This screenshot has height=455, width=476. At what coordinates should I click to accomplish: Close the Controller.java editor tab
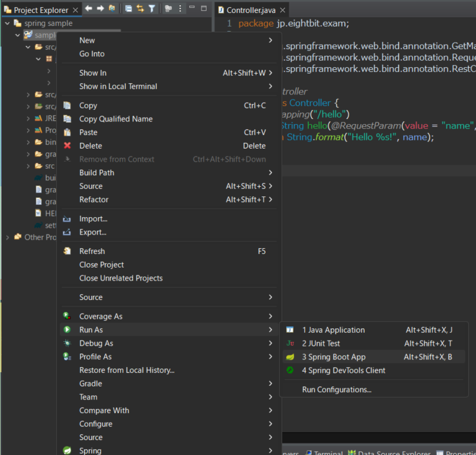[283, 10]
